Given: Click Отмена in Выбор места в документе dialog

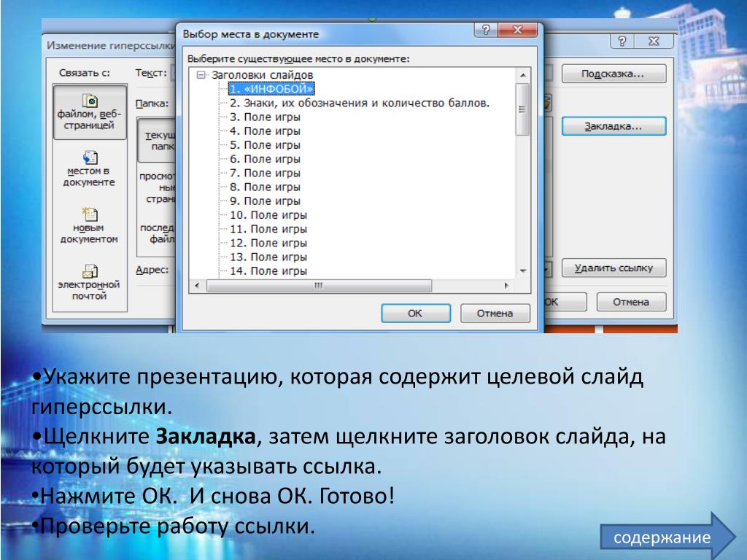Looking at the screenshot, I should pyautogui.click(x=495, y=314).
